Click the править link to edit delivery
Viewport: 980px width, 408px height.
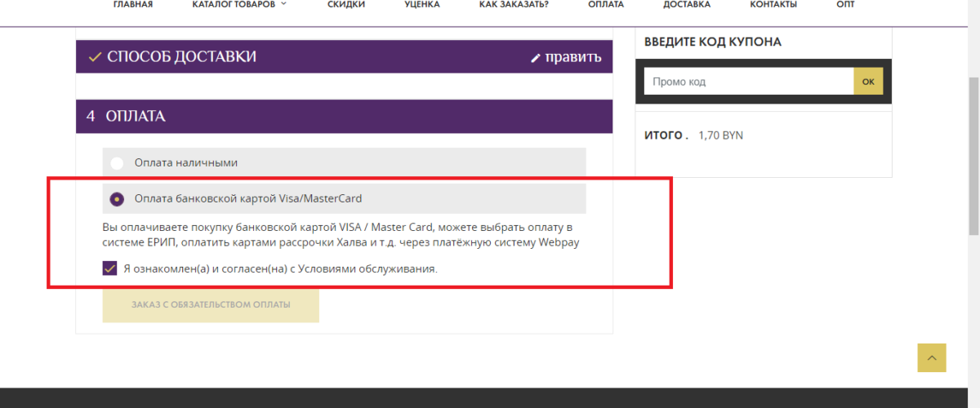pos(572,57)
